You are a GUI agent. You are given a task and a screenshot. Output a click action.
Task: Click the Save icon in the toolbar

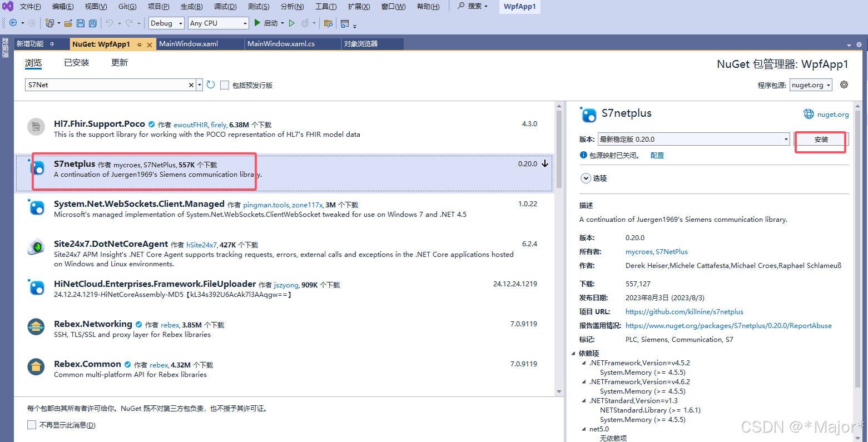[81, 23]
